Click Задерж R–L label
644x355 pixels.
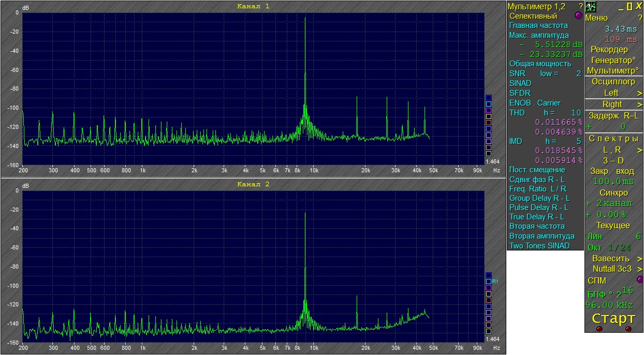click(x=613, y=115)
